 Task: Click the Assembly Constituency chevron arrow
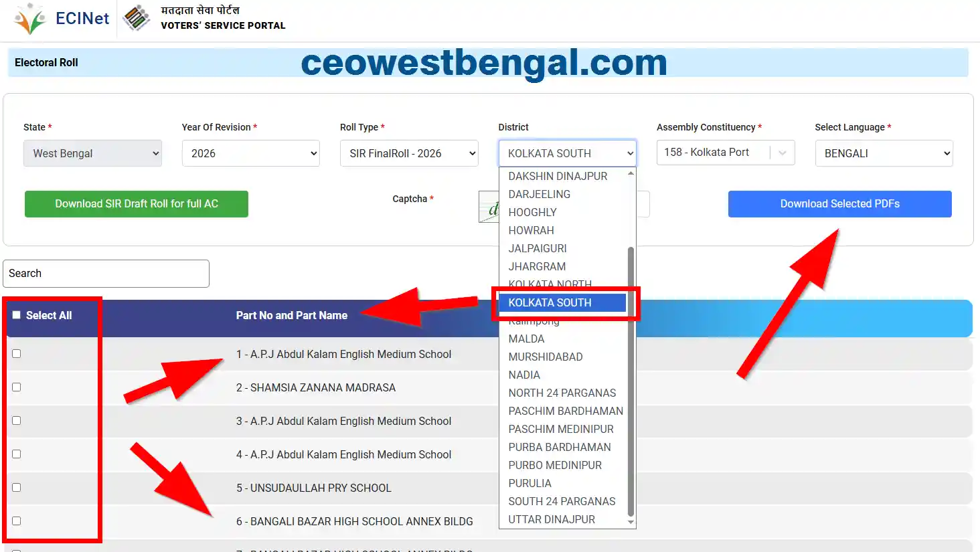(782, 153)
